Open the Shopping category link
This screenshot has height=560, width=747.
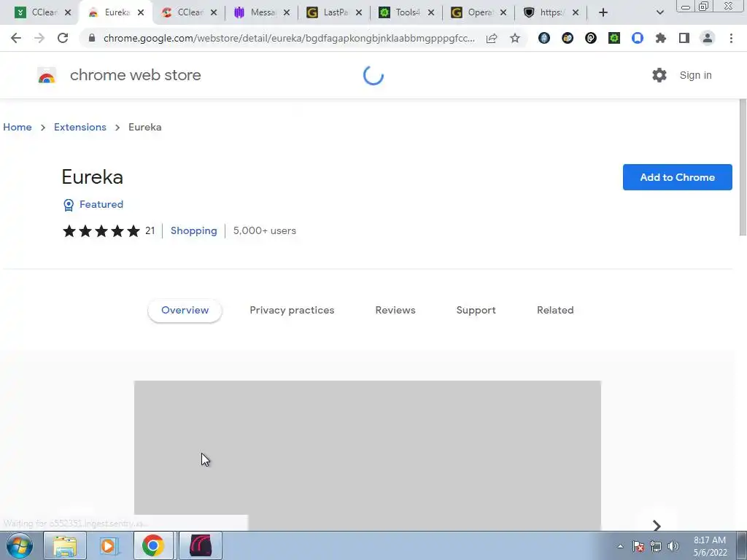point(193,230)
